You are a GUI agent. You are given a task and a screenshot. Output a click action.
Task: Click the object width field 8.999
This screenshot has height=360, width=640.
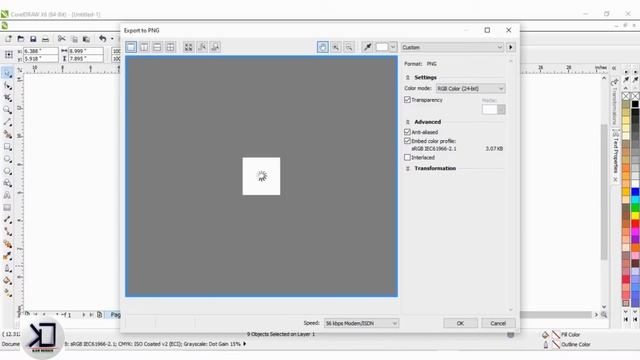[85, 51]
